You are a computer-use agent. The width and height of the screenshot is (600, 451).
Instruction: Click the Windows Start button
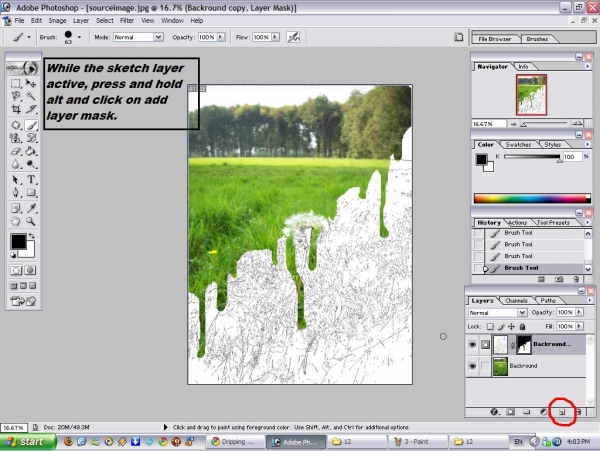[28, 442]
